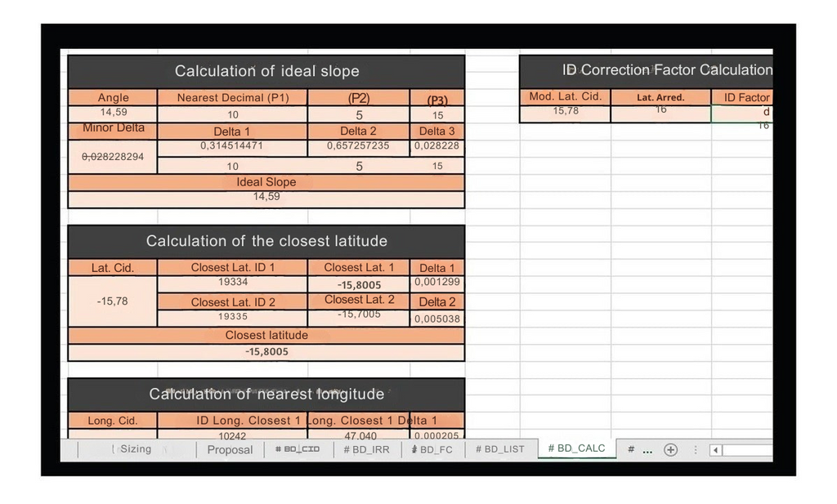This screenshot has width=837, height=504.
Task: Click the vertical dots tab bar splitter
Action: tap(696, 449)
